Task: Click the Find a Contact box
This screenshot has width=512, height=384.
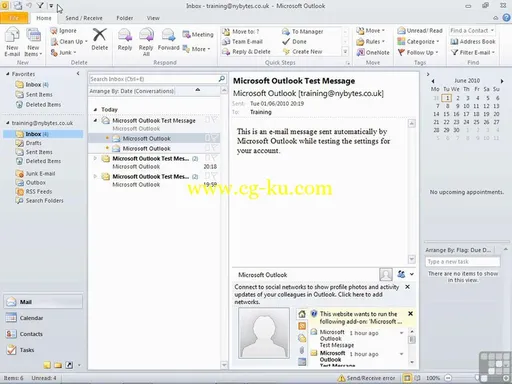Action: click(472, 31)
